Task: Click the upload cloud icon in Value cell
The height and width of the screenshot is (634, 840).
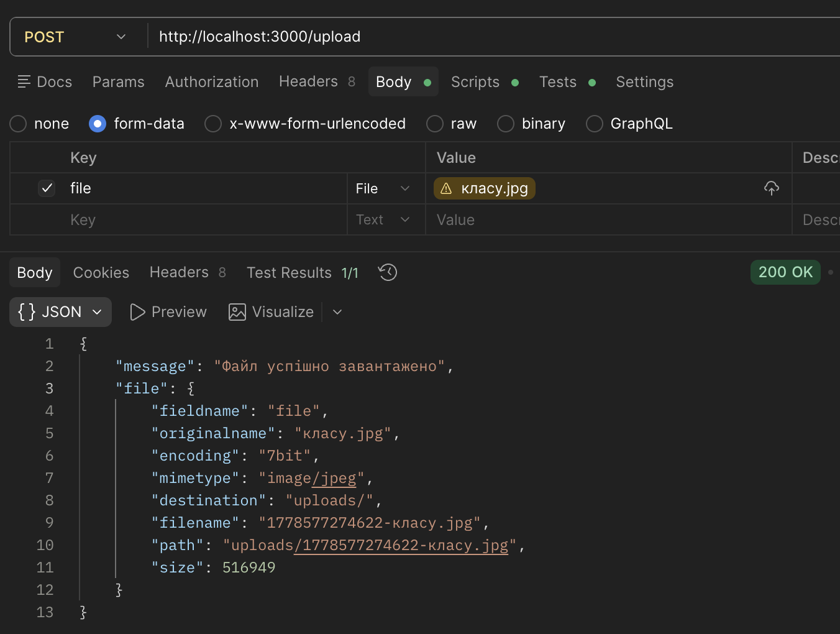Action: pos(771,188)
